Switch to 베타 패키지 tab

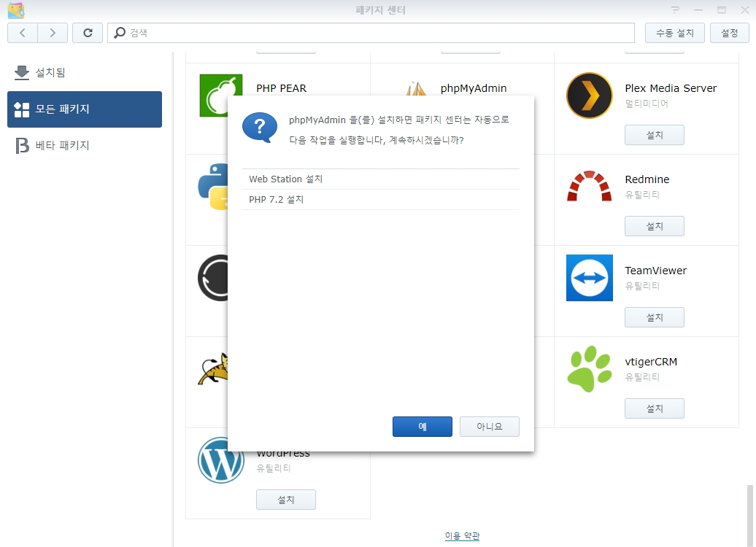85,146
